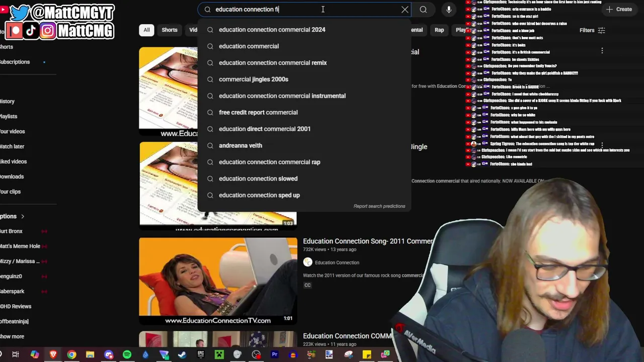Click the Windows Task View taskbar icon
This screenshot has height=362, width=644.
tap(16, 354)
